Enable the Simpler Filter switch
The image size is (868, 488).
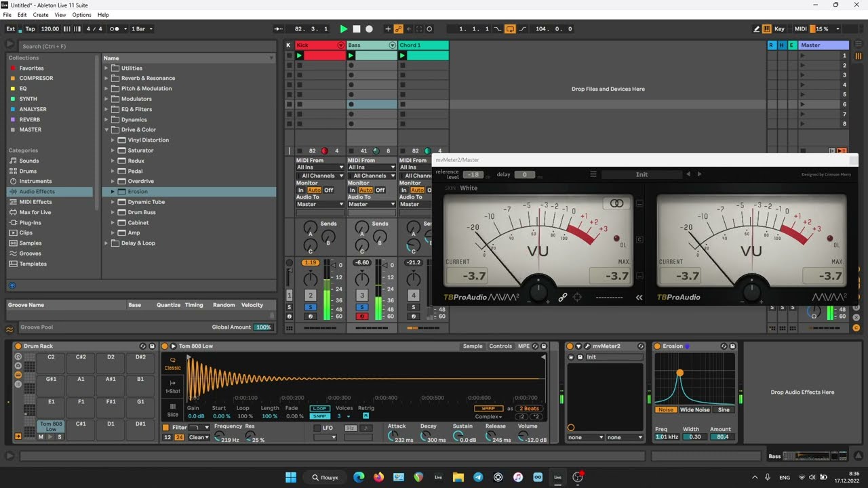coord(165,428)
